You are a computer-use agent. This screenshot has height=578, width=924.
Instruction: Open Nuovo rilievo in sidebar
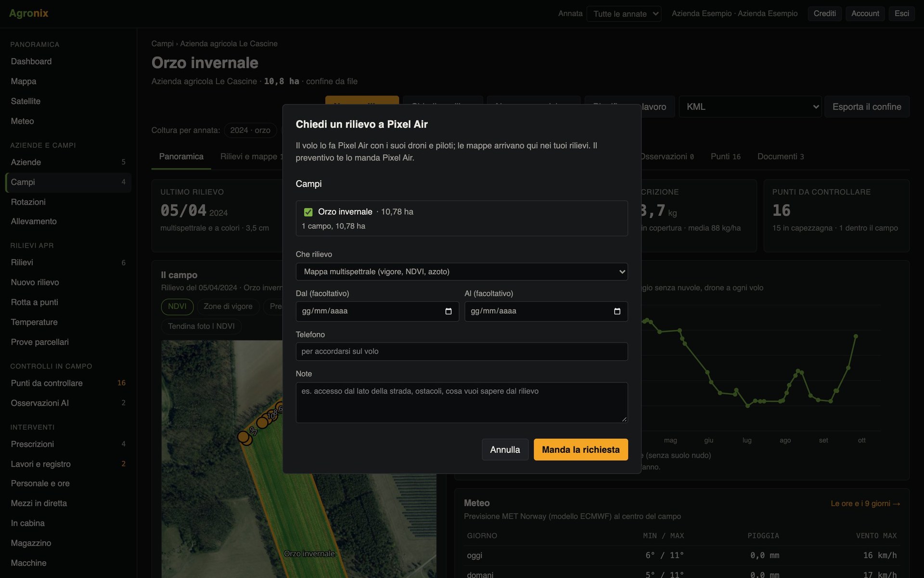point(68,282)
